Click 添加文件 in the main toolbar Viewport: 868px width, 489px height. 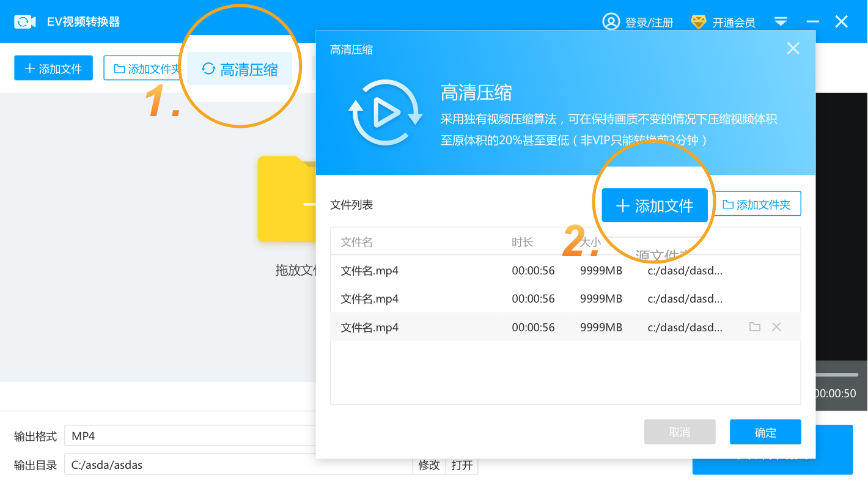click(x=53, y=68)
